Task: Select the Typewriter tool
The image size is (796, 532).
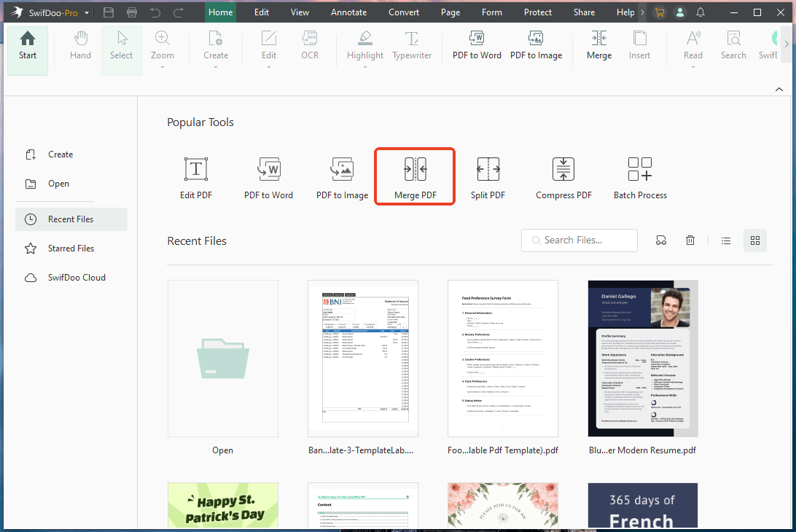Action: coord(412,46)
